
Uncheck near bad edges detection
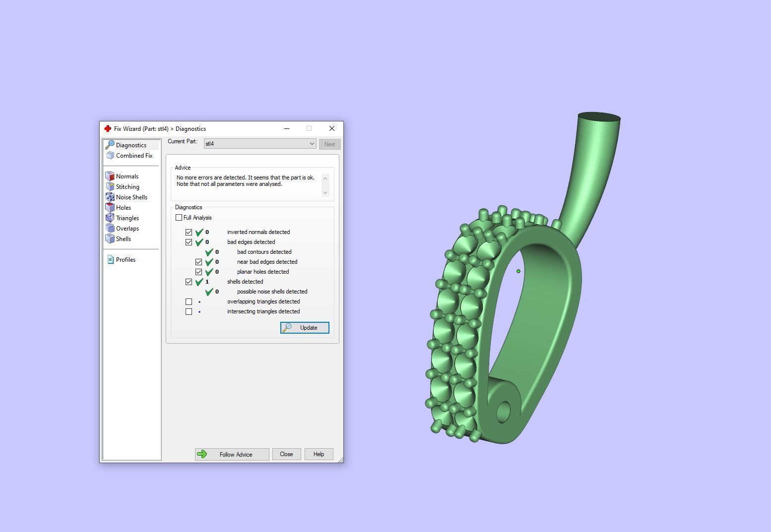198,262
